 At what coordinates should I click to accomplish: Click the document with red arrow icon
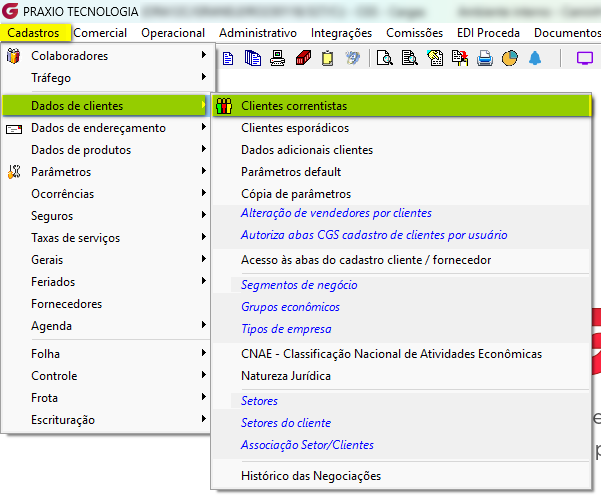[x=460, y=58]
